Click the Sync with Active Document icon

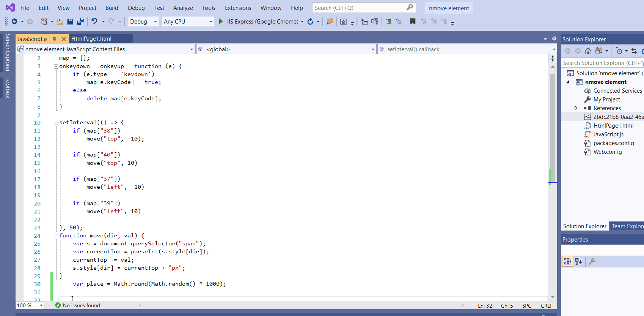point(634,51)
